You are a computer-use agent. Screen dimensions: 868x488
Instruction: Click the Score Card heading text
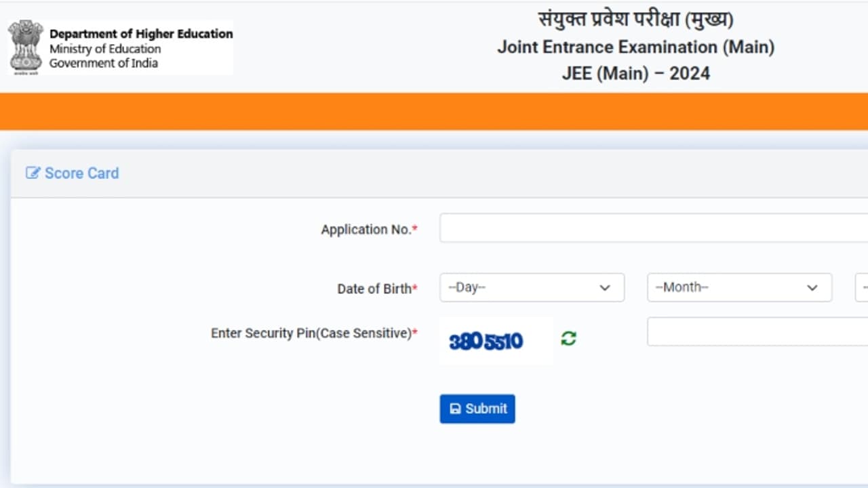pos(81,173)
